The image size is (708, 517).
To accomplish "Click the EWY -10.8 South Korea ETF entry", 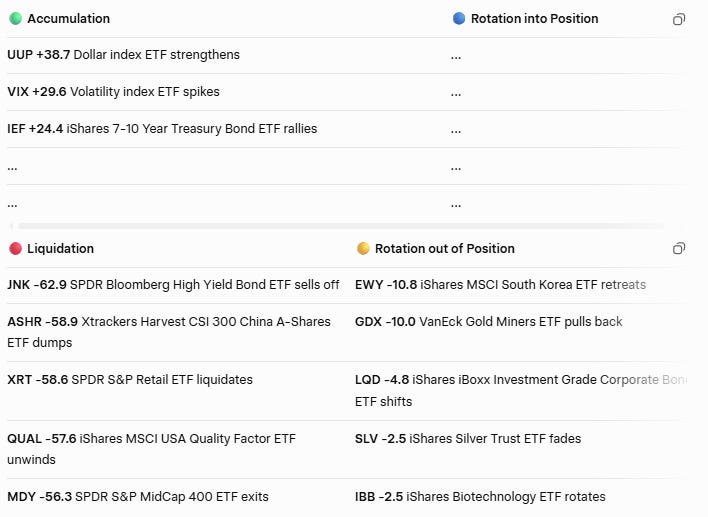I will coord(500,284).
